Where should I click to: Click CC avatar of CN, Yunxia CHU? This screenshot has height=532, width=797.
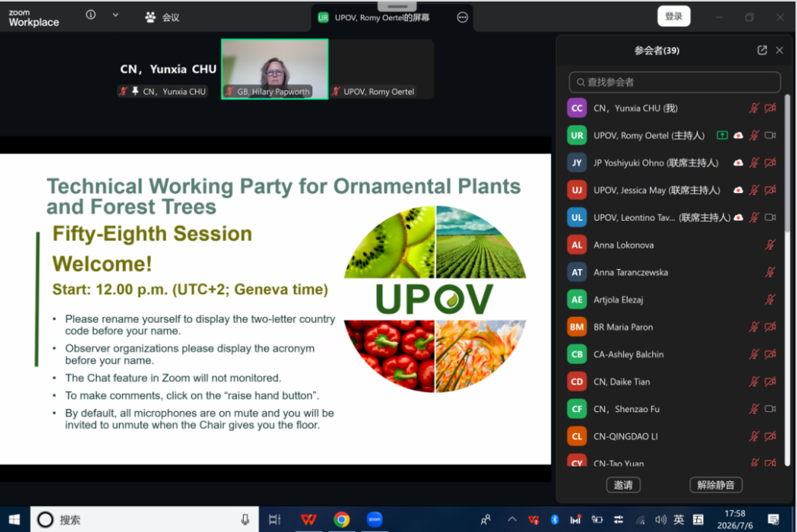(x=576, y=108)
